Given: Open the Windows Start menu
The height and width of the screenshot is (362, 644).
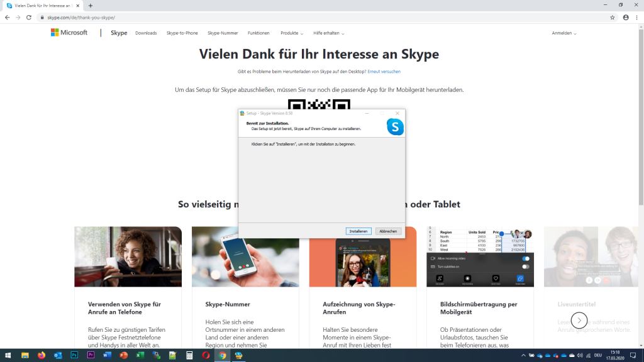Looking at the screenshot, I should click(8, 356).
